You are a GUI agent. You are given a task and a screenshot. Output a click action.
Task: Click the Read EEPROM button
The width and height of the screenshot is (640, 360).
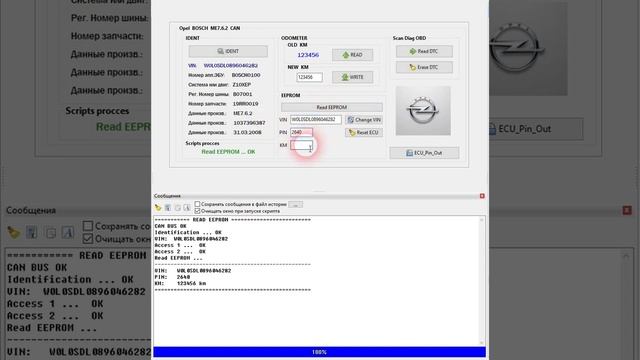coord(332,107)
